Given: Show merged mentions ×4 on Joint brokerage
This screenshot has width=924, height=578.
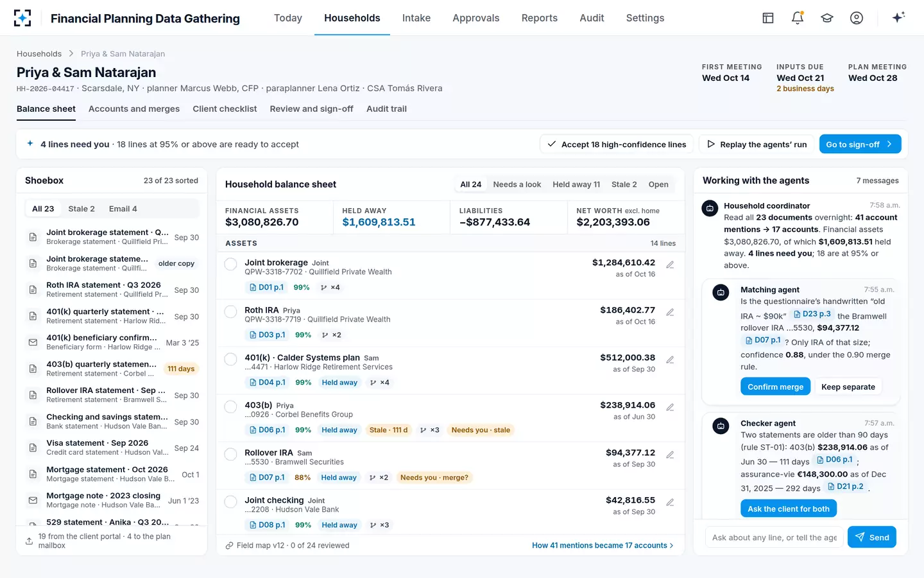Looking at the screenshot, I should pos(330,287).
